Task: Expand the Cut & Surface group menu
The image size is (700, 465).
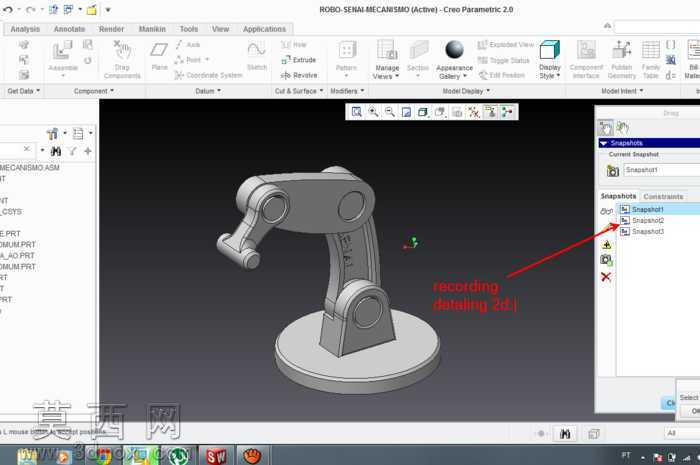Action: 299,91
